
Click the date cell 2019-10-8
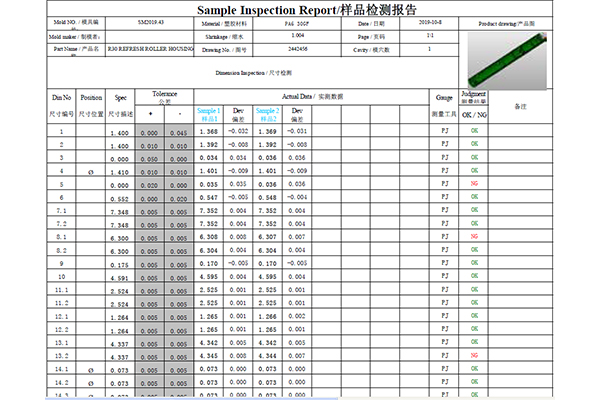(x=429, y=23)
